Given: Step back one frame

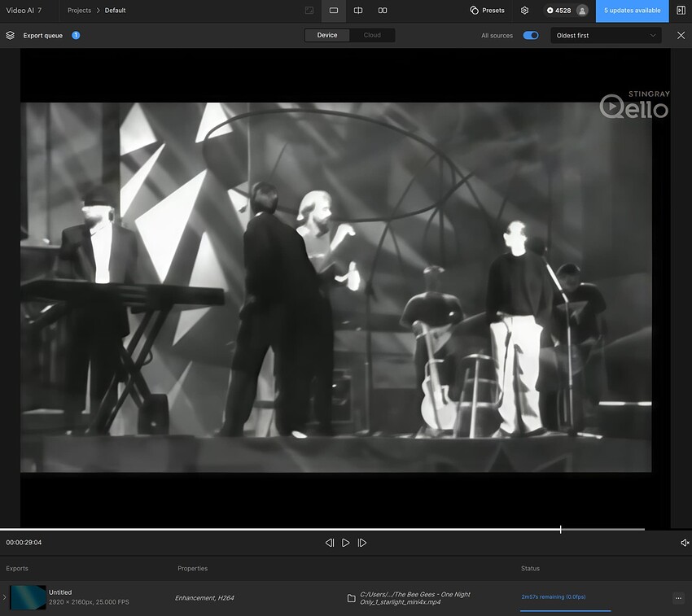Looking at the screenshot, I should pos(329,543).
